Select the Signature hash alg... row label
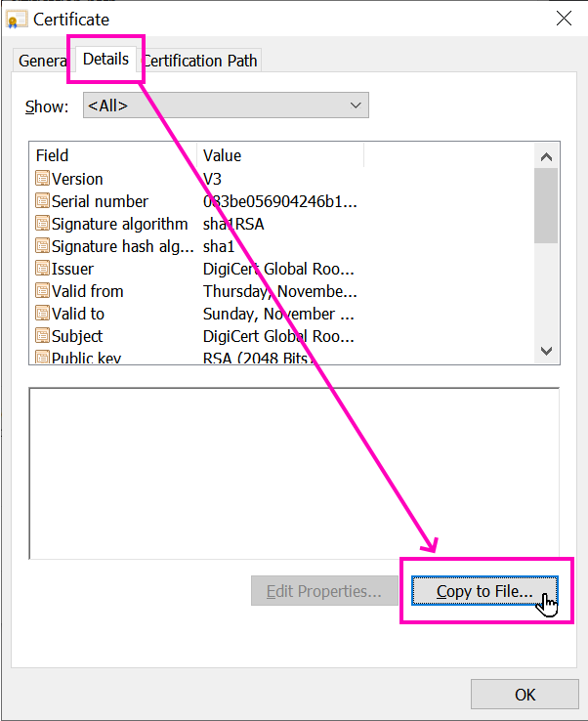The height and width of the screenshot is (721, 588). tap(123, 246)
